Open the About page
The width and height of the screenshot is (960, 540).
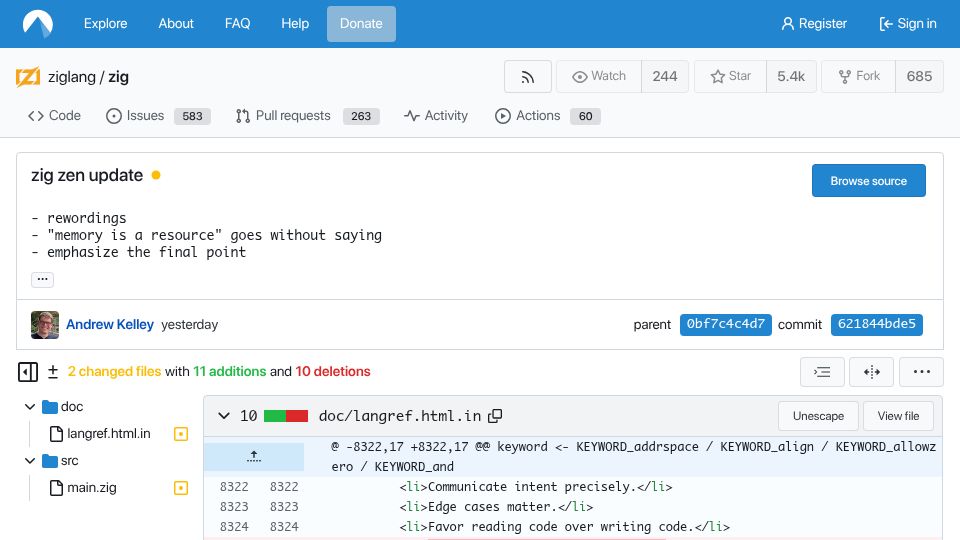point(176,24)
